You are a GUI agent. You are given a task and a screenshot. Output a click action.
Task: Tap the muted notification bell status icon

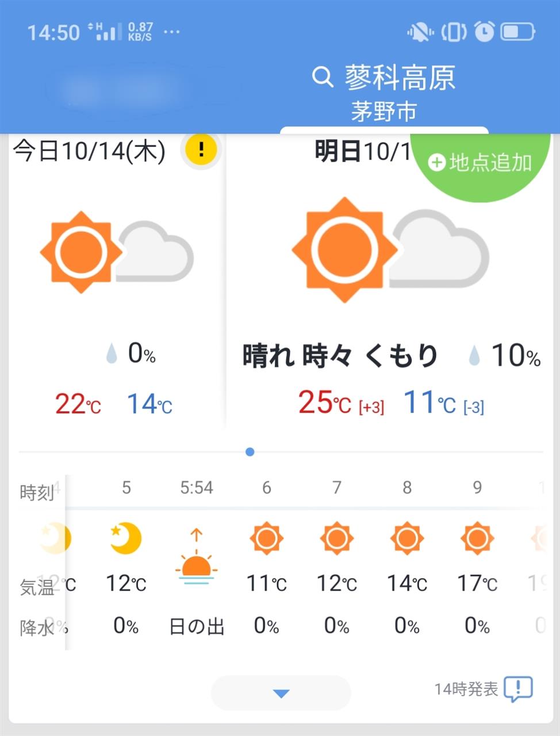coord(420,32)
